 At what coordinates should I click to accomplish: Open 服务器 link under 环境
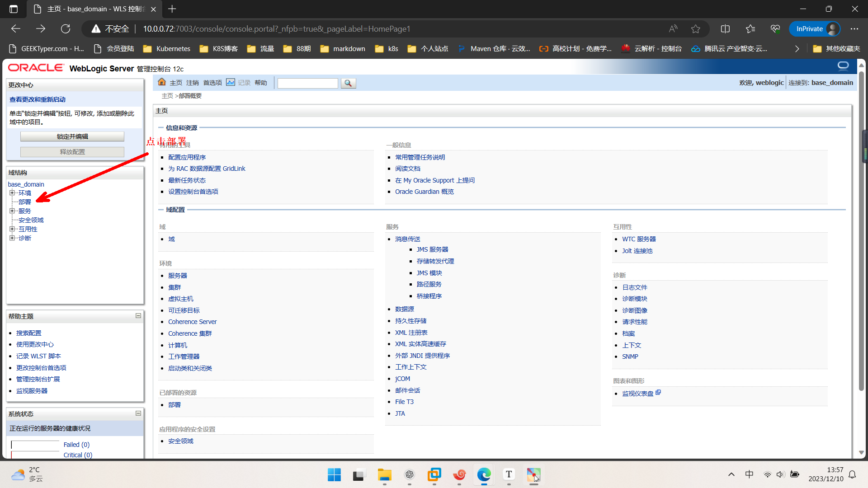pyautogui.click(x=178, y=276)
